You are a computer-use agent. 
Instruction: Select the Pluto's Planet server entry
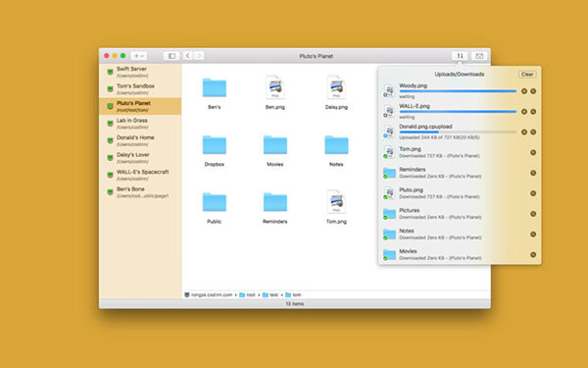[x=140, y=106]
